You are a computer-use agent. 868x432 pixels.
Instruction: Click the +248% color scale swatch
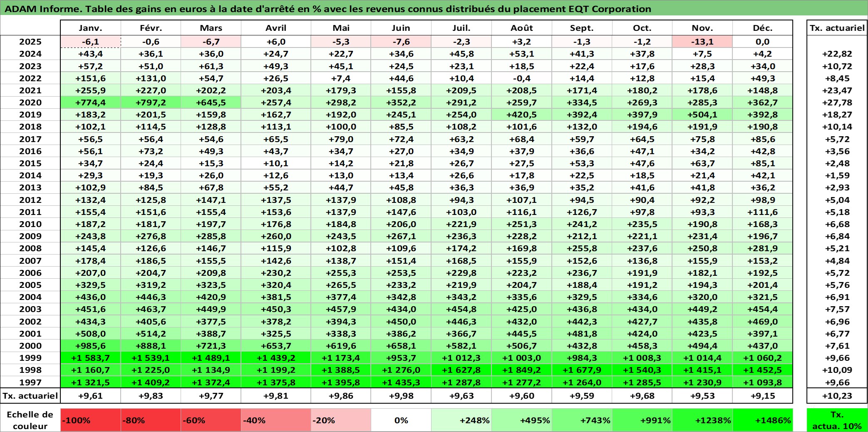click(461, 420)
